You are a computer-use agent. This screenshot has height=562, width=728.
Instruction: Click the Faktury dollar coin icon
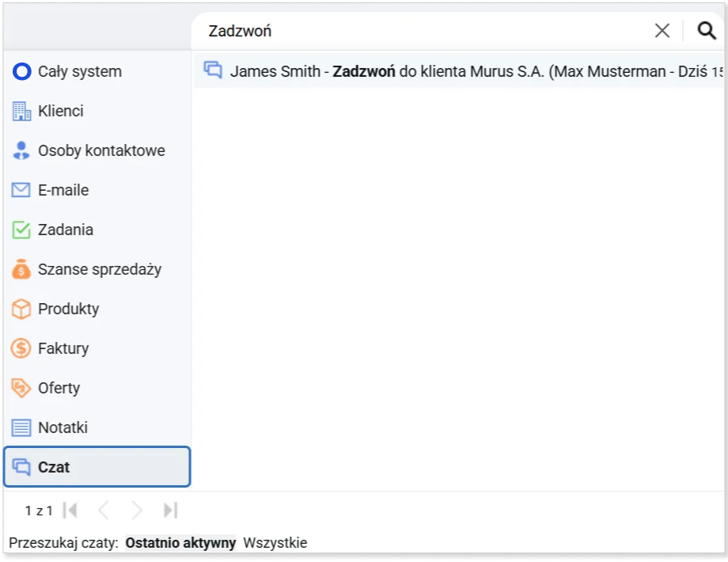pos(21,349)
